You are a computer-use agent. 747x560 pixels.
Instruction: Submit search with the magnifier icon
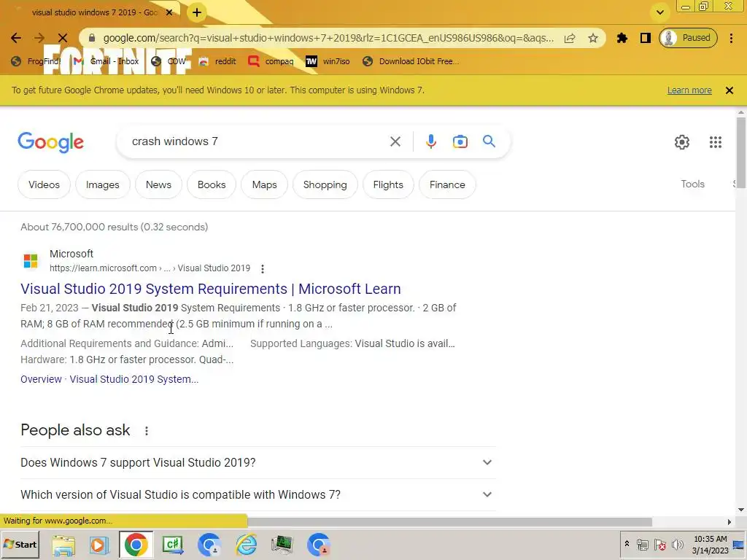click(x=489, y=141)
